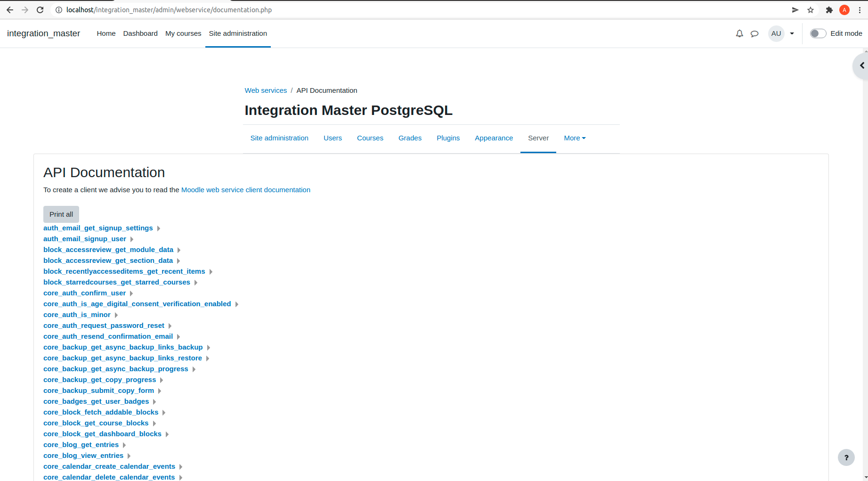Open core_calendar_create_calendar_events link
Viewport: 868px width, 481px height.
click(x=109, y=466)
